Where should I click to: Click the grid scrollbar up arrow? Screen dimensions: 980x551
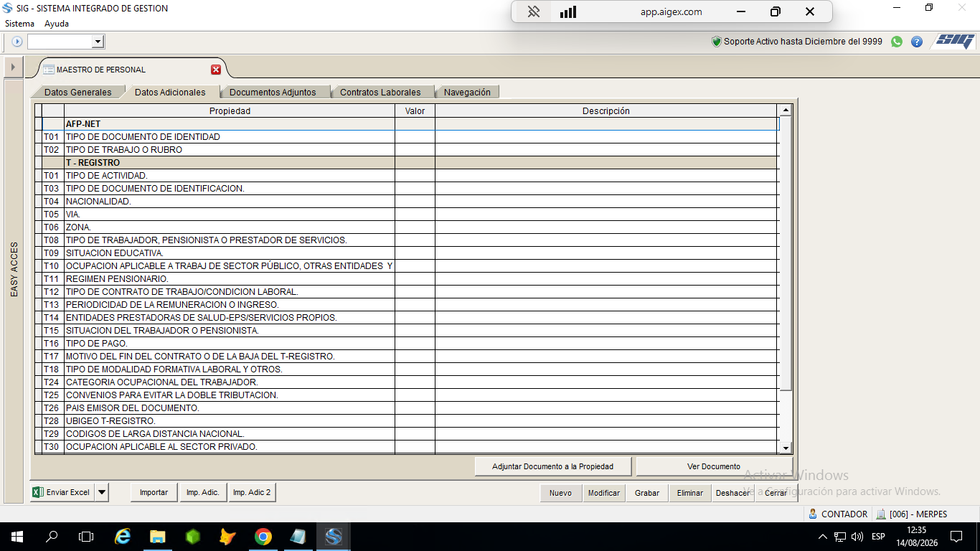tap(786, 110)
